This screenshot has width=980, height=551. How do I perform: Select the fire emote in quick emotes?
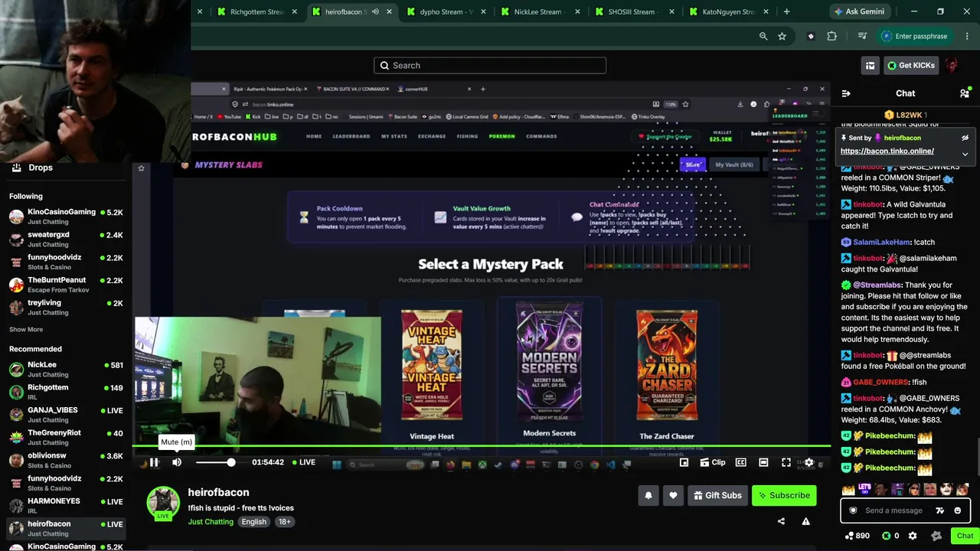pos(848,489)
